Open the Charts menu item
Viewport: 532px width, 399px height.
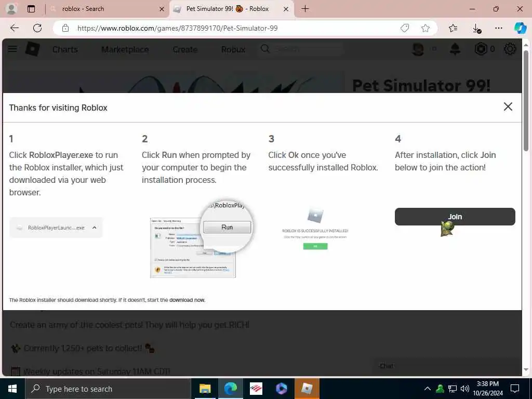pyautogui.click(x=65, y=49)
